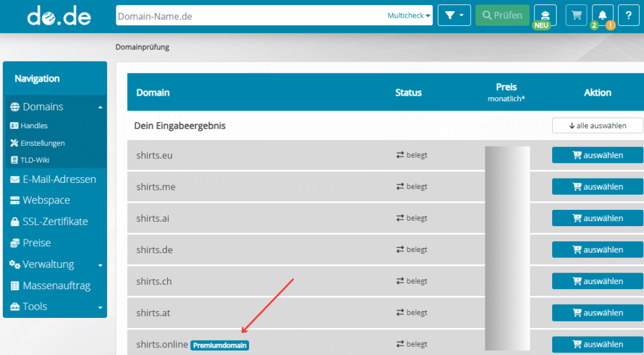Select shirts.at with auswählen button
Screen dimensions: 644x355
(x=597, y=313)
